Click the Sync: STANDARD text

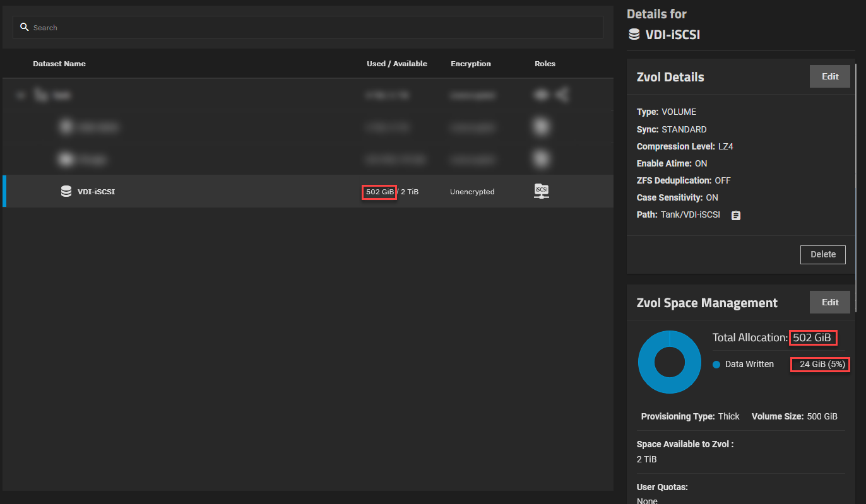672,129
